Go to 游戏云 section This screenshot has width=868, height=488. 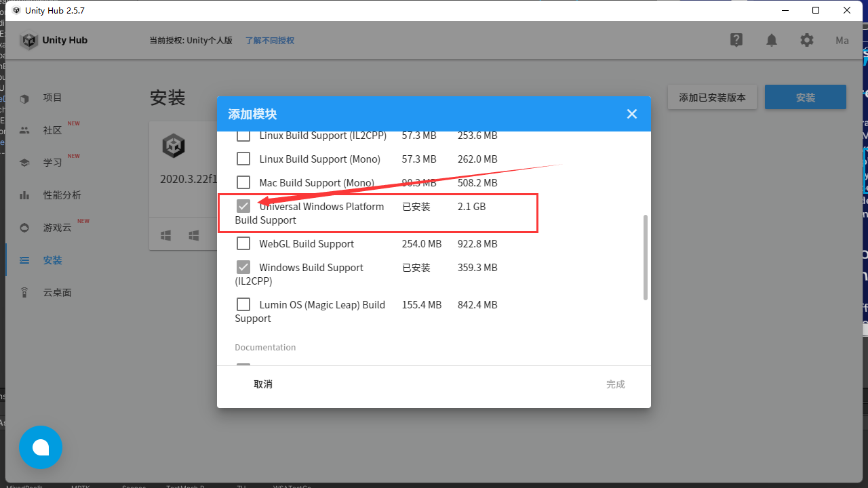point(57,228)
